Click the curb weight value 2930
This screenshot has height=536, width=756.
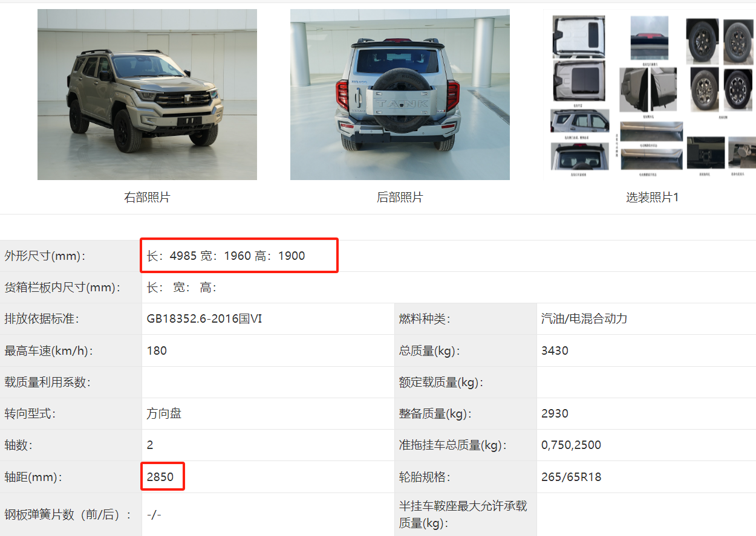pos(555,413)
